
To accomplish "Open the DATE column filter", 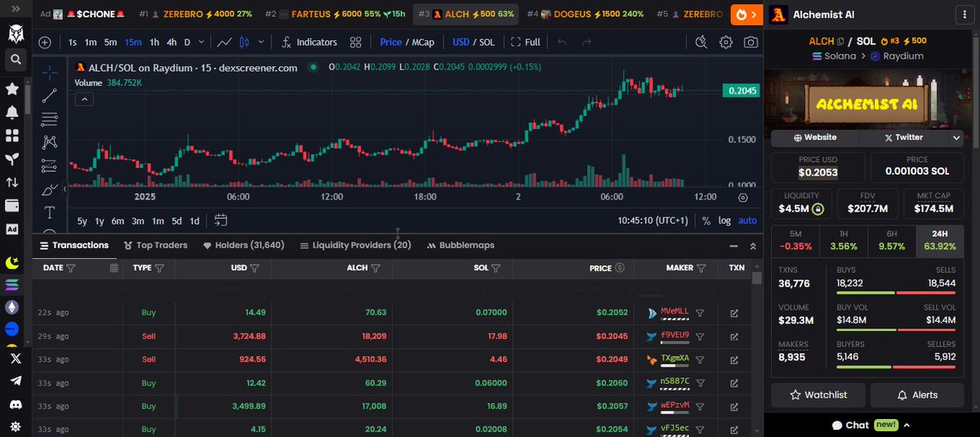I will pos(71,268).
